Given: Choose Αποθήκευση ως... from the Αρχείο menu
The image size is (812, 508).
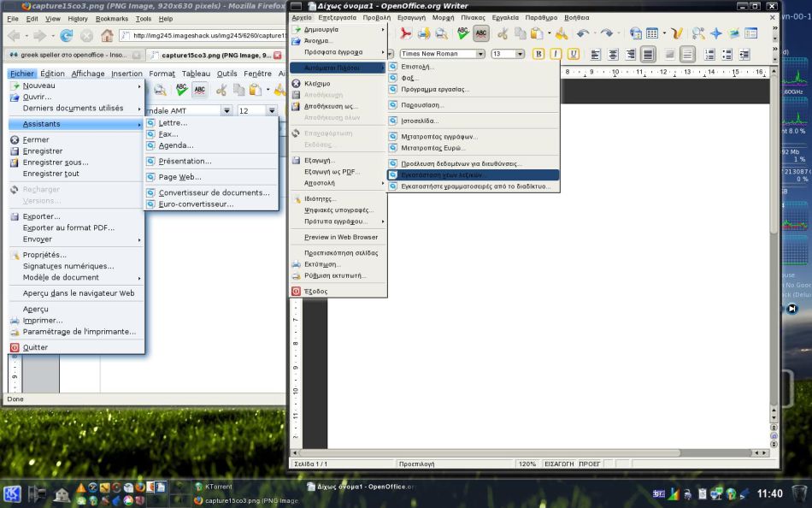Looking at the screenshot, I should [x=338, y=106].
